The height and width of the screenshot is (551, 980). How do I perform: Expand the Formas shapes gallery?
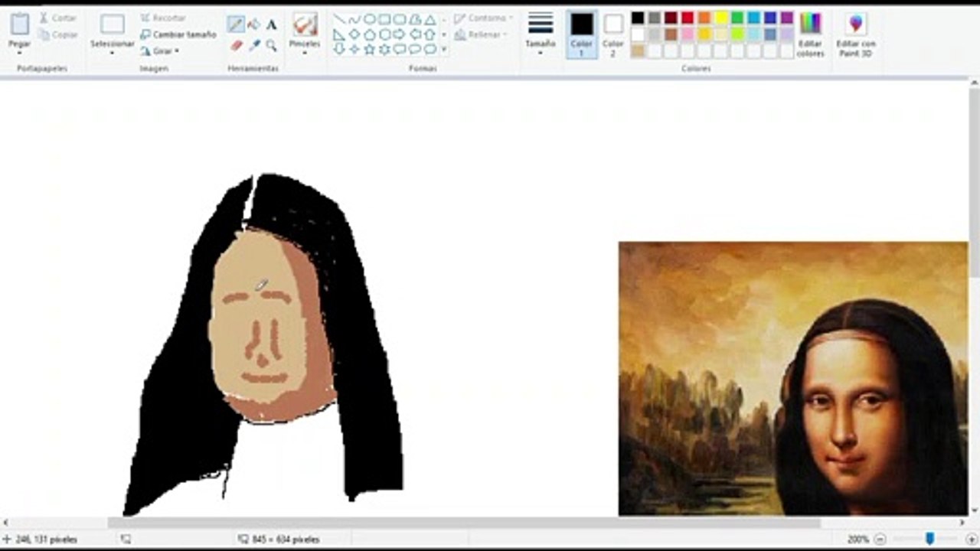point(444,49)
